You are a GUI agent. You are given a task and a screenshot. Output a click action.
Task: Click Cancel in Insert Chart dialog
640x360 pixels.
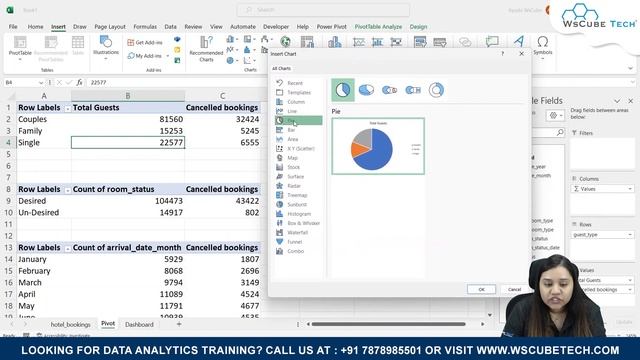[514, 289]
